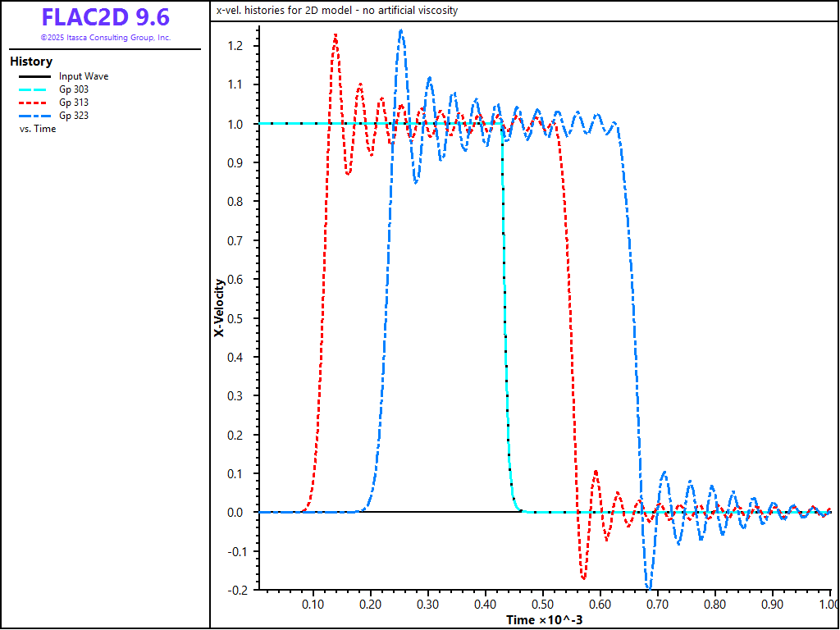840x630 pixels.
Task: Click the plot title about x-vel. histories
Action: tap(336, 11)
